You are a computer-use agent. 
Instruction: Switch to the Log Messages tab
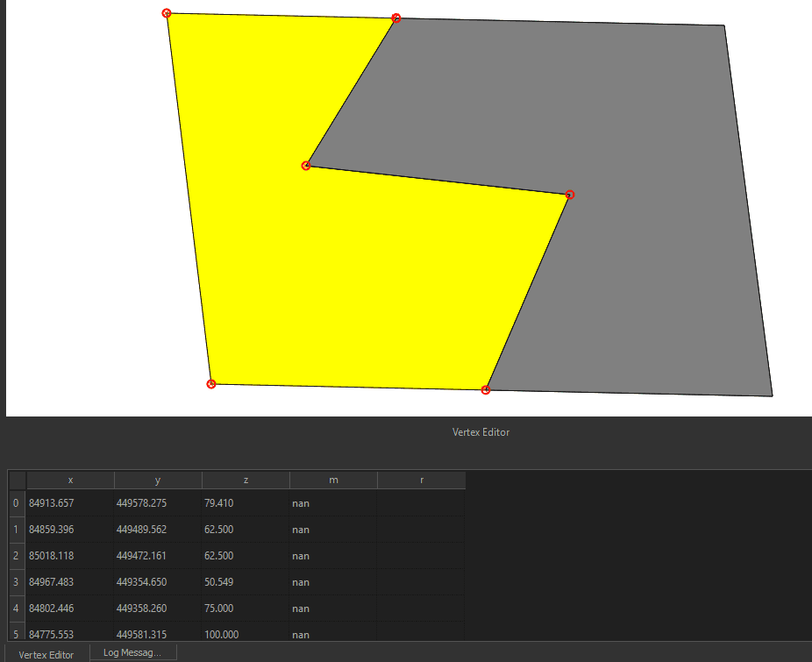[132, 651]
